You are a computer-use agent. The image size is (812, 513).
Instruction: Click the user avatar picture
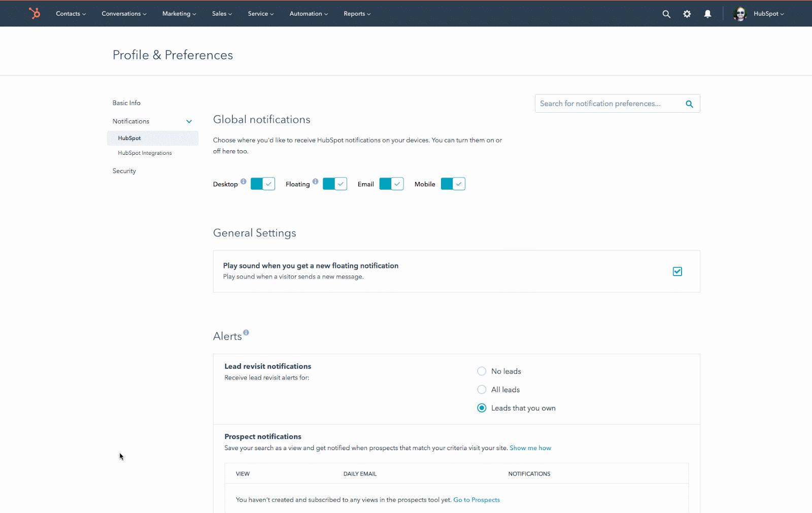pyautogui.click(x=740, y=14)
